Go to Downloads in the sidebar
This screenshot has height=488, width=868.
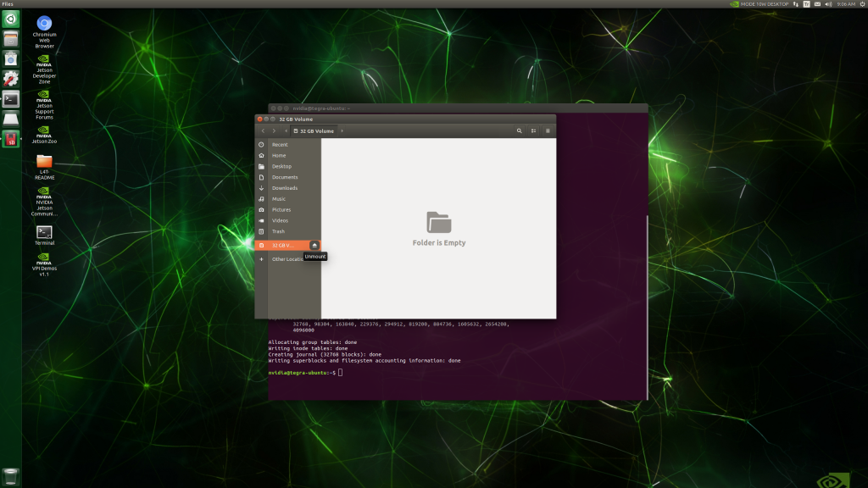click(x=284, y=188)
